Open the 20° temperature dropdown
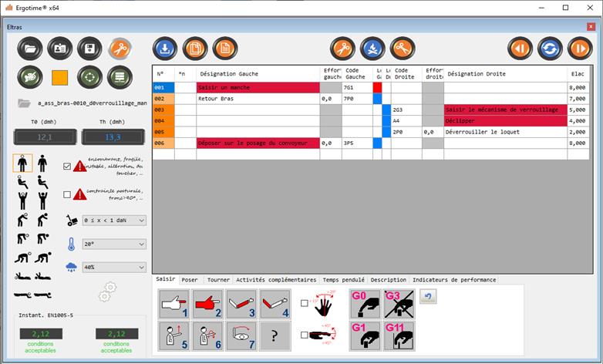Image resolution: width=603 pixels, height=364 pixels. point(114,244)
